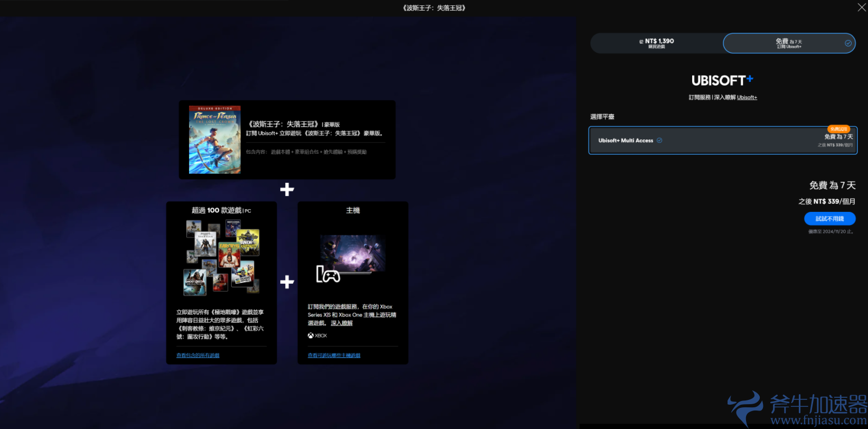Click the Ubisoft+ logo
The height and width of the screenshot is (429, 868).
[722, 80]
